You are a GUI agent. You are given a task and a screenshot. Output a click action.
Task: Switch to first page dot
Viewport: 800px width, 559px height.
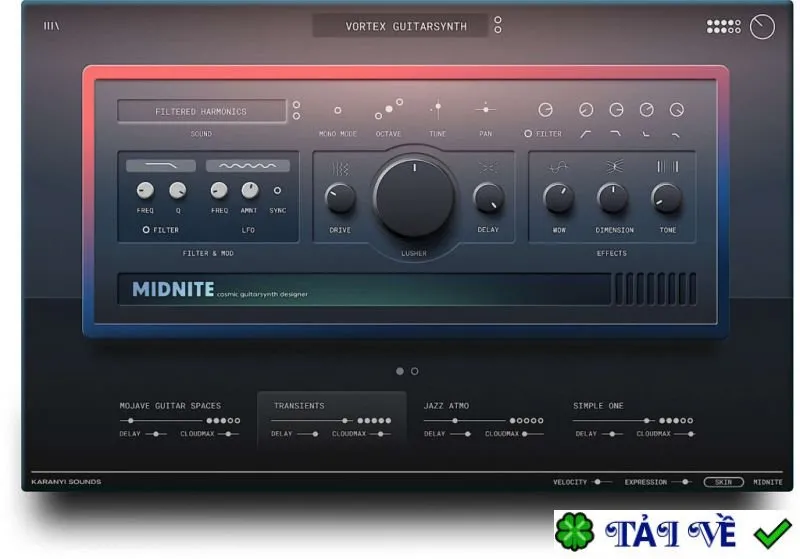click(400, 371)
